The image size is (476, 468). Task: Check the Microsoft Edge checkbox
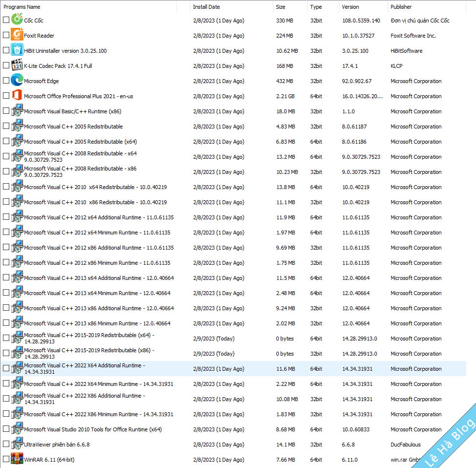point(6,81)
